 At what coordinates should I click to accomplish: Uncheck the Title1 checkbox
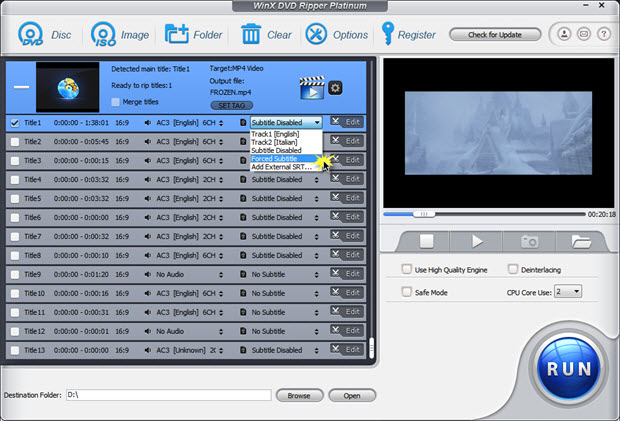point(15,123)
